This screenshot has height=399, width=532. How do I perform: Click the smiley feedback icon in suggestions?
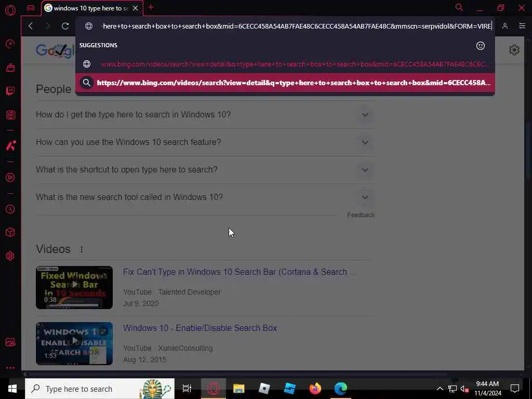[x=481, y=46]
